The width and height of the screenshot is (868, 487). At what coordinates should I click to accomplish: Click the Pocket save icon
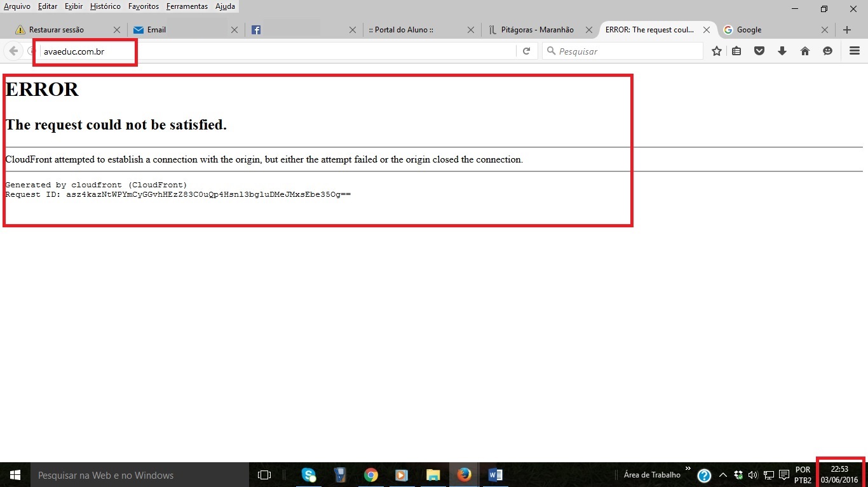pyautogui.click(x=759, y=51)
